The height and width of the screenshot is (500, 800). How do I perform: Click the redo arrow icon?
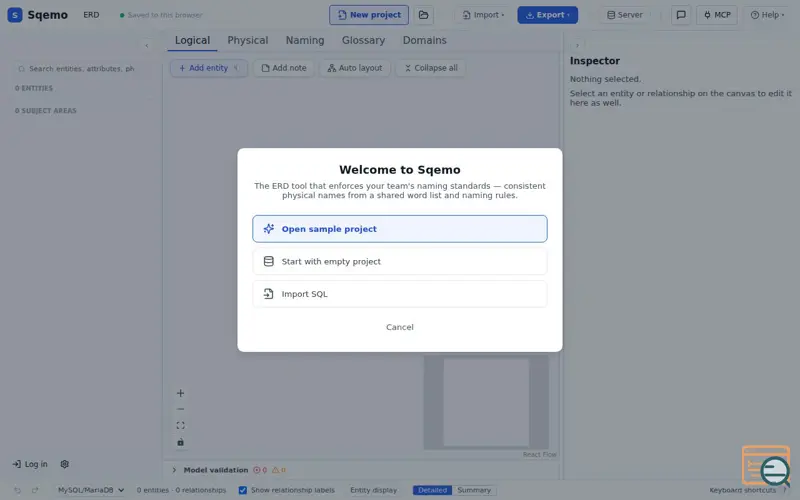click(35, 490)
